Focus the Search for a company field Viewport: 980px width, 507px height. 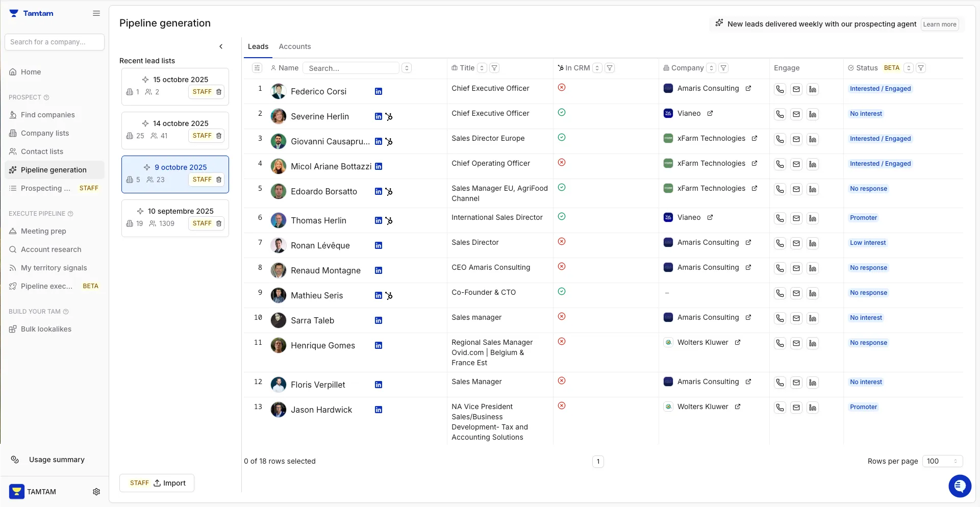coord(55,42)
